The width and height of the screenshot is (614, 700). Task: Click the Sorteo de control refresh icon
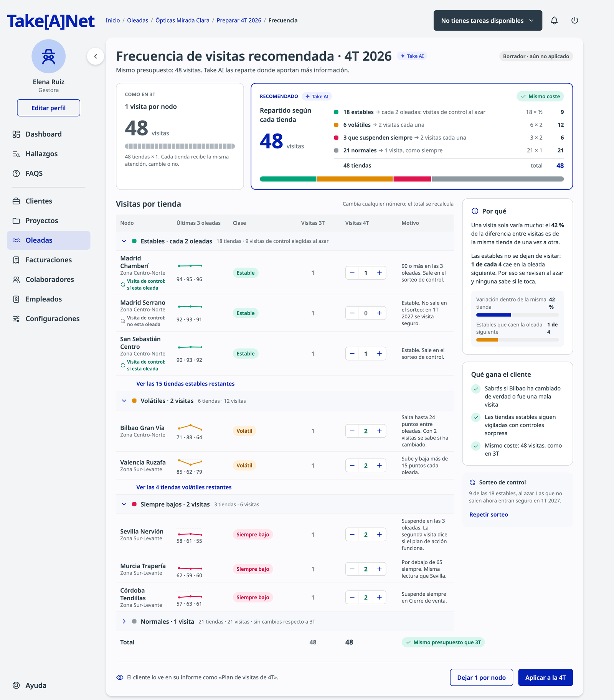tap(473, 483)
